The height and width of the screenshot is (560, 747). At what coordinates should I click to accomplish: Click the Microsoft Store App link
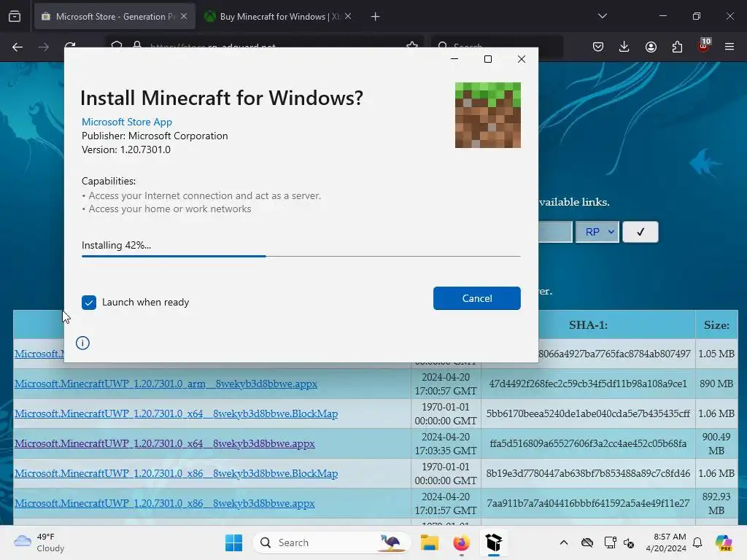point(127,122)
